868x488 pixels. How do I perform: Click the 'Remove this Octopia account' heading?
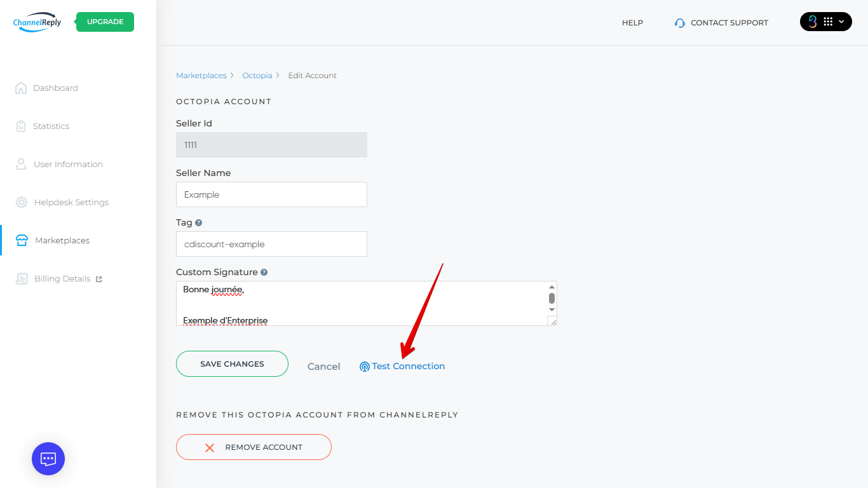coord(317,415)
